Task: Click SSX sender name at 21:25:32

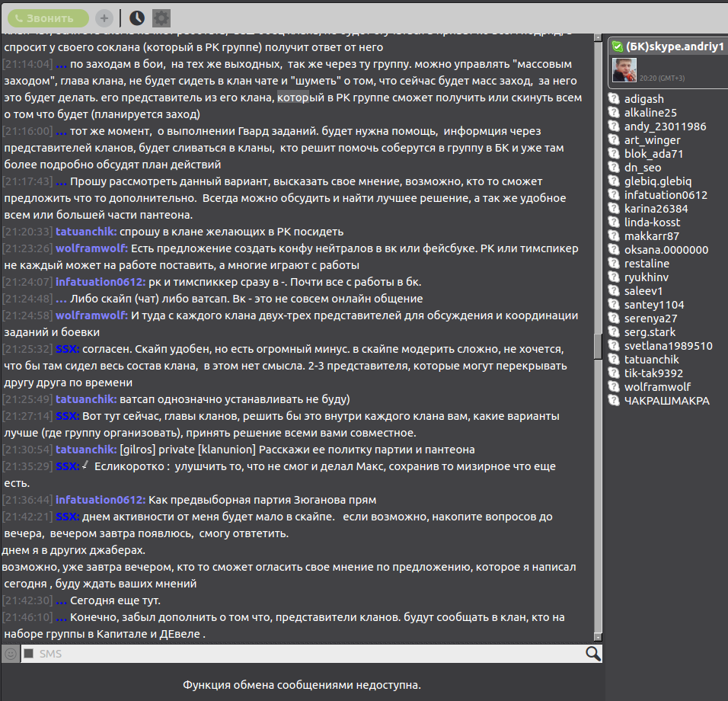Action: click(67, 349)
